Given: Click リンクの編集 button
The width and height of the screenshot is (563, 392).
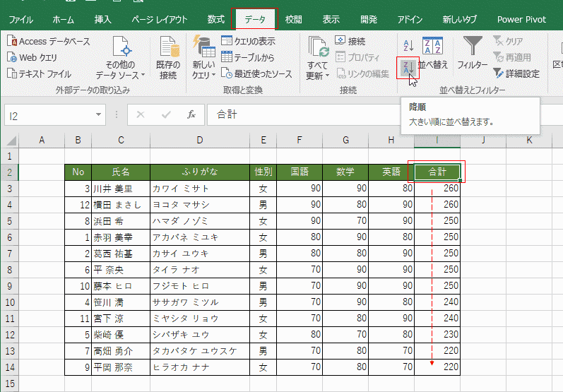Looking at the screenshot, I should (x=362, y=73).
